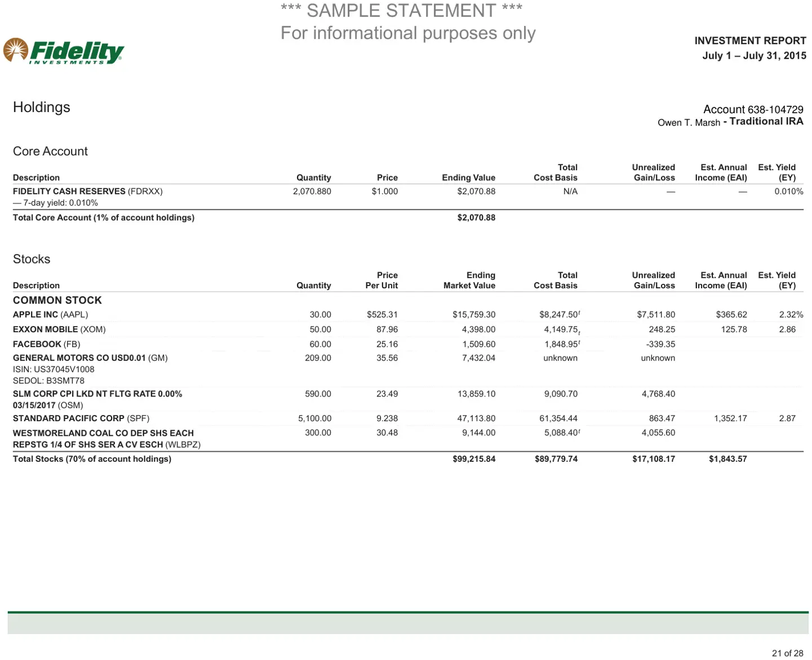
Task: Select the Total Core Account $2,070.88 value
Action: coord(476,217)
